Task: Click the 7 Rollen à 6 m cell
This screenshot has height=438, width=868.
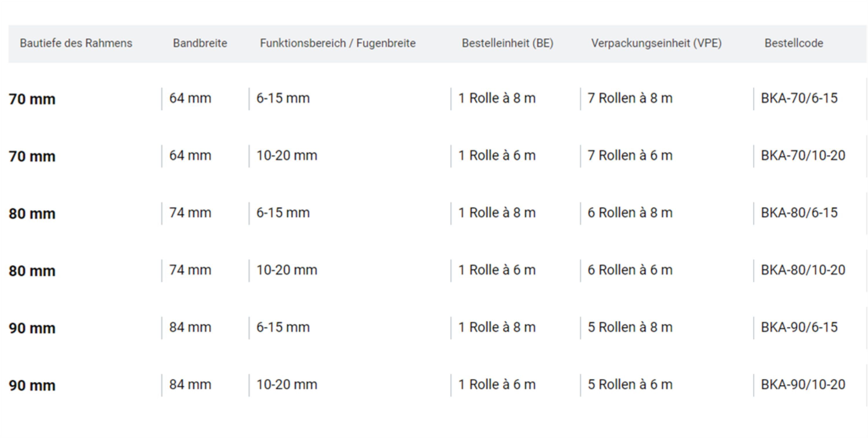Action: (630, 155)
